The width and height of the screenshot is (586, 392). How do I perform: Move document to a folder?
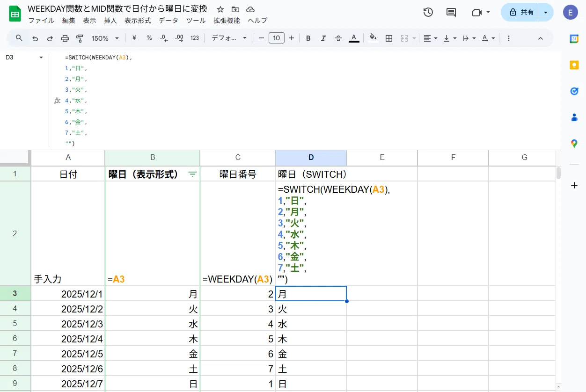pyautogui.click(x=235, y=9)
